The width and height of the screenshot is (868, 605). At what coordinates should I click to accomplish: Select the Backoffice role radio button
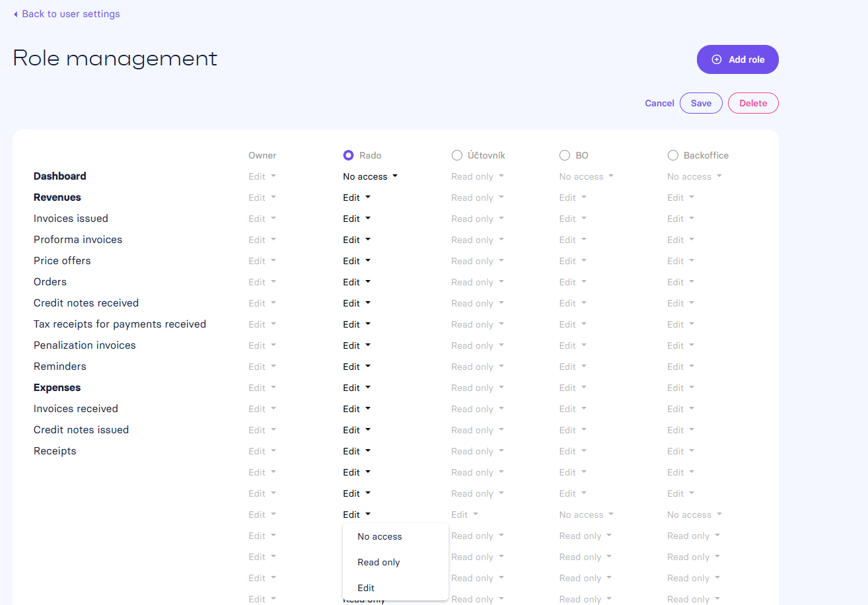pos(672,155)
